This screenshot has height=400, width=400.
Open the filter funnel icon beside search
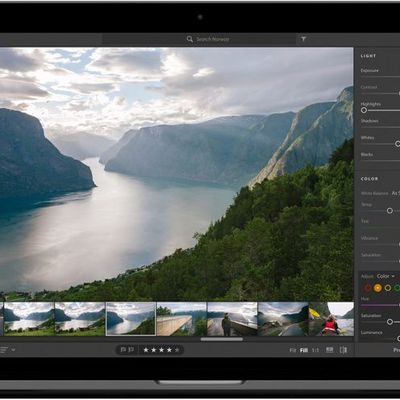tap(303, 39)
